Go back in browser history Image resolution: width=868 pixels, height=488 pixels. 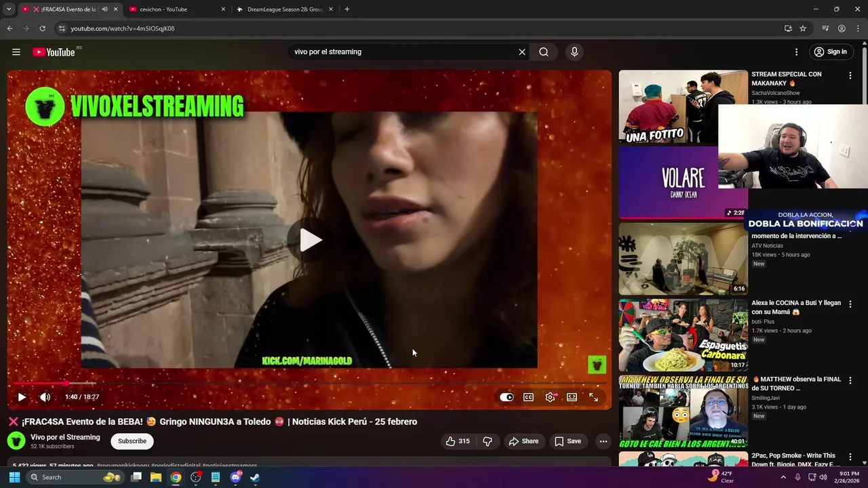click(9, 28)
